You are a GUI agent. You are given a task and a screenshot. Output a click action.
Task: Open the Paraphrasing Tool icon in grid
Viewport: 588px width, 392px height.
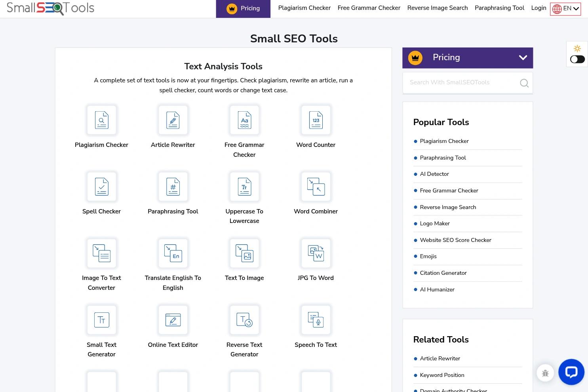(x=173, y=186)
